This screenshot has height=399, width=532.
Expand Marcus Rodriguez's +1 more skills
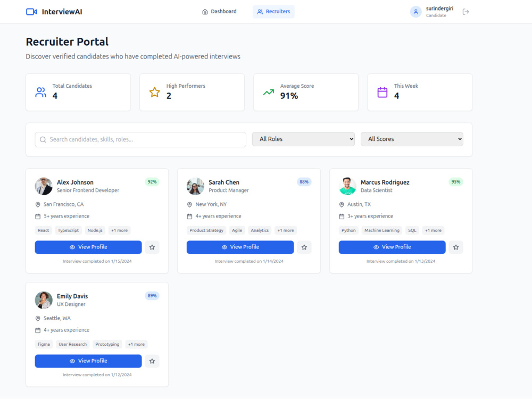pos(433,230)
